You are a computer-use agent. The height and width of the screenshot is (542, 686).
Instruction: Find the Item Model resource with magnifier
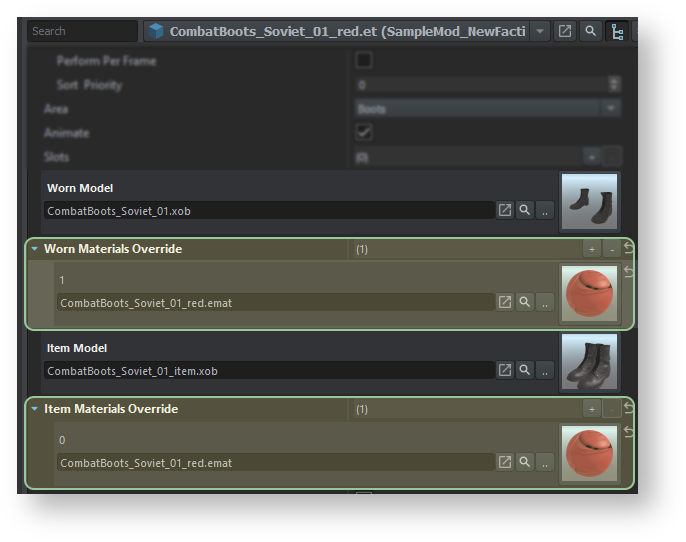[524, 371]
